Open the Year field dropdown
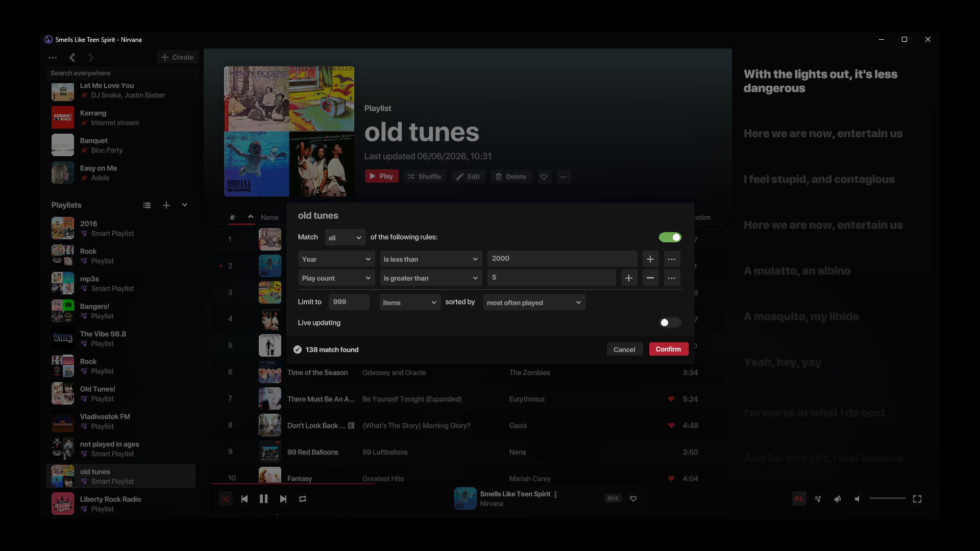 [336, 259]
